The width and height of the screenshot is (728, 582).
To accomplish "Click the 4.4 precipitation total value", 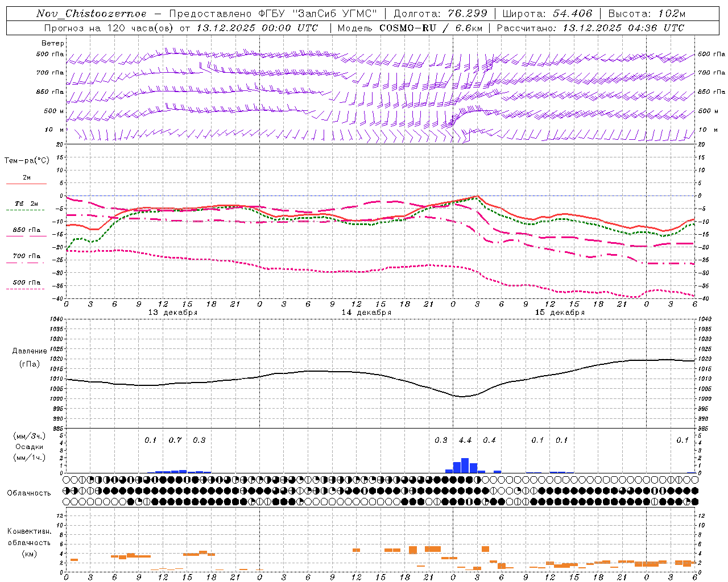I will click(x=465, y=440).
